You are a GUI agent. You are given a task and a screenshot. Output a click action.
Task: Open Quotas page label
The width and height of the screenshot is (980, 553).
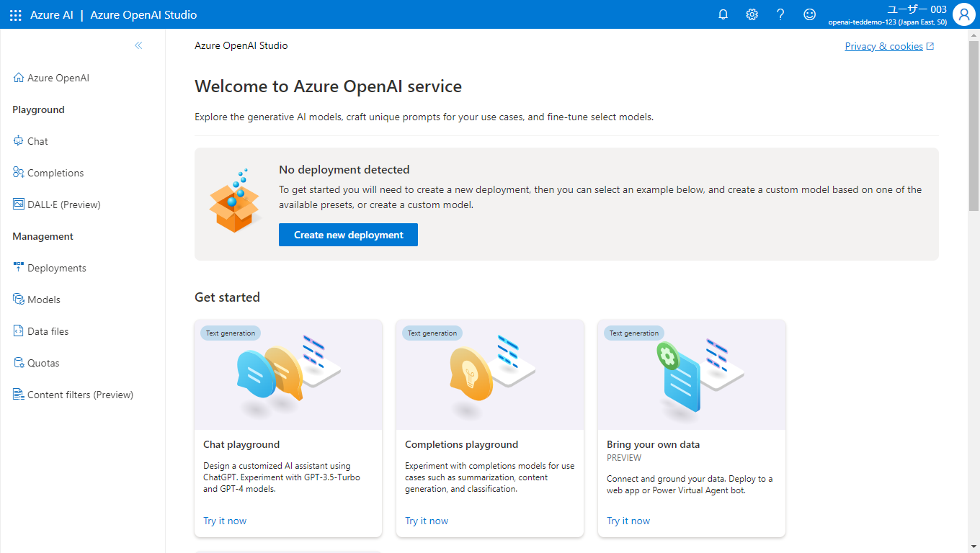click(x=43, y=363)
